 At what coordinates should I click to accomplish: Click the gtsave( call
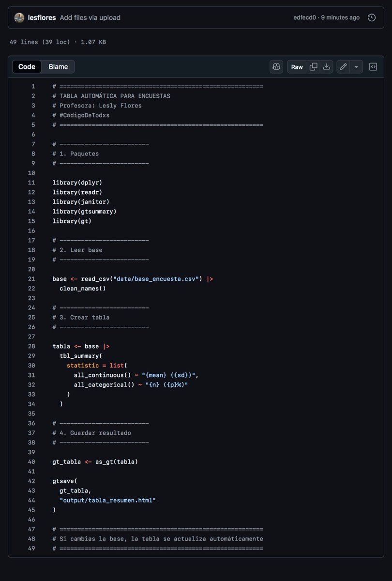[x=65, y=481]
